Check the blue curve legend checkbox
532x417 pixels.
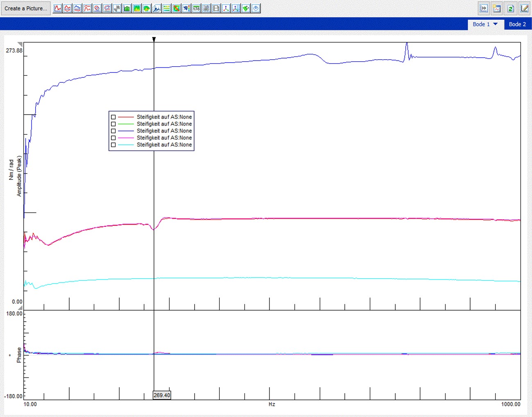(113, 131)
